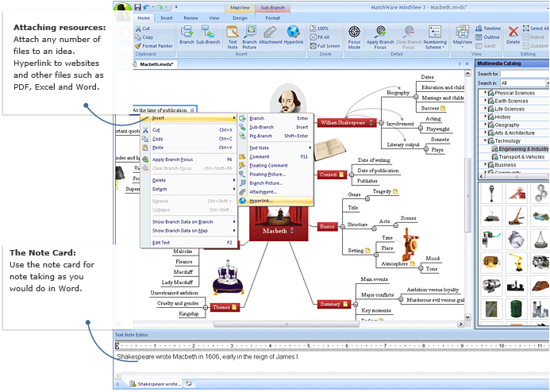
Task: Select the William Shakespeare branch
Action: tap(347, 123)
